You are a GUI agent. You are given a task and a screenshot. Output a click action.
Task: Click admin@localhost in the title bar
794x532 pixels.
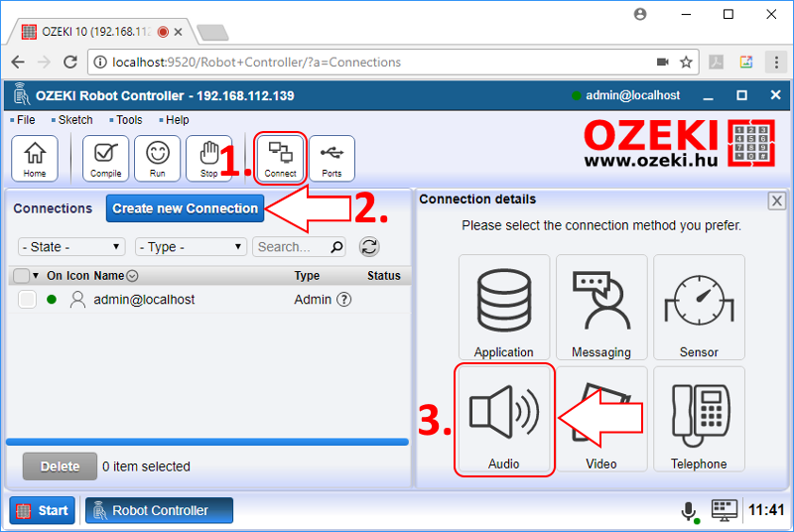(632, 95)
